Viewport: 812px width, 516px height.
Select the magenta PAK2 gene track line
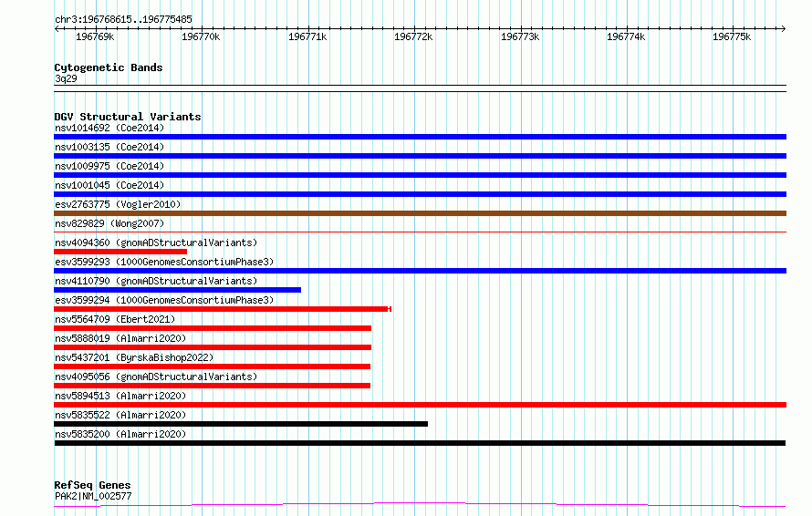click(420, 505)
